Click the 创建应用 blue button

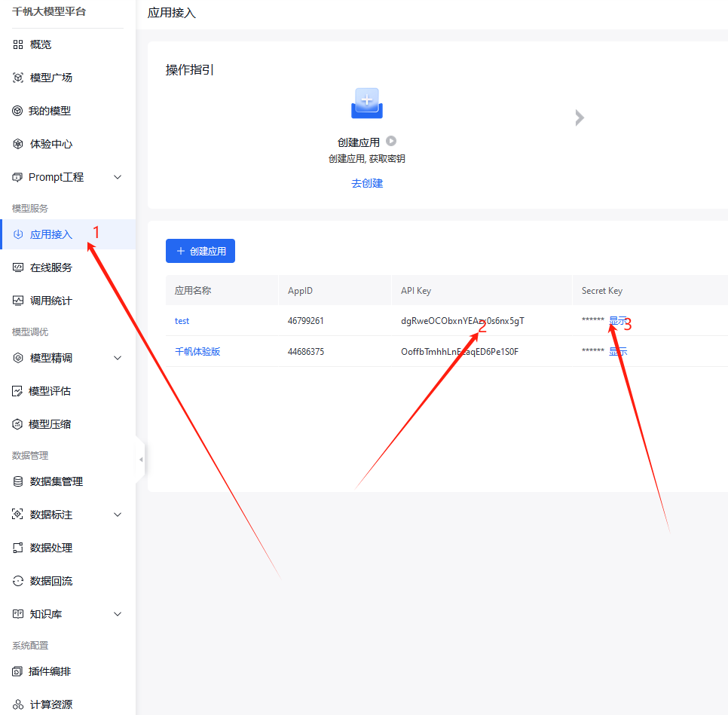coord(200,251)
